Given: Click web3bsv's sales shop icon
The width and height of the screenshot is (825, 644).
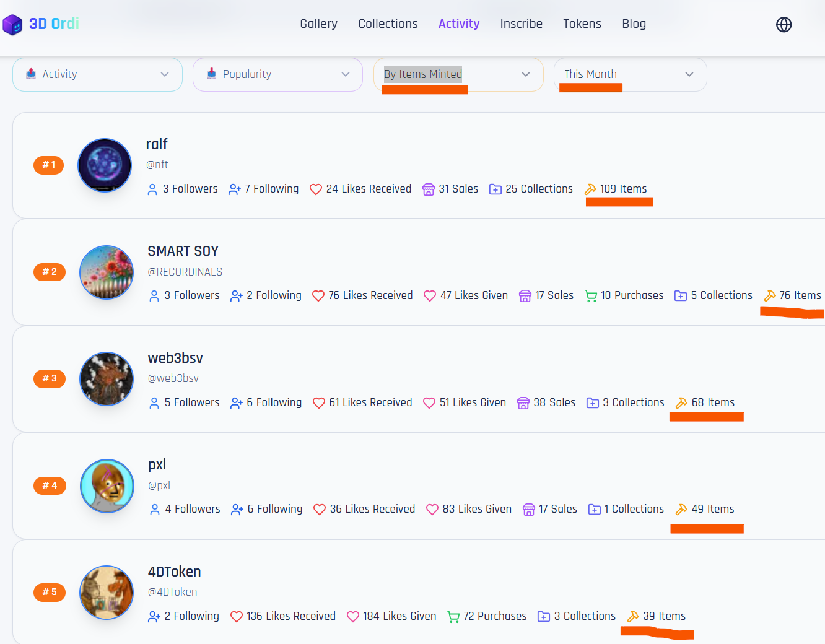Looking at the screenshot, I should pos(523,403).
